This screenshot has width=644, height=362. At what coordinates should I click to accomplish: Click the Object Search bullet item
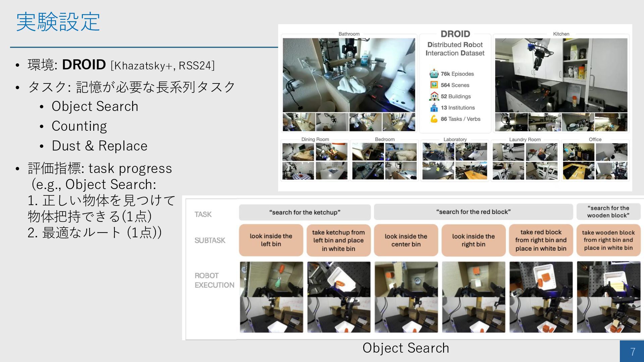click(95, 106)
